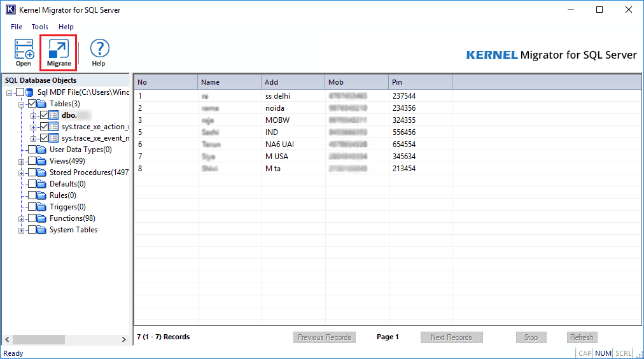Click the Stop button
The height and width of the screenshot is (359, 644).
531,337
